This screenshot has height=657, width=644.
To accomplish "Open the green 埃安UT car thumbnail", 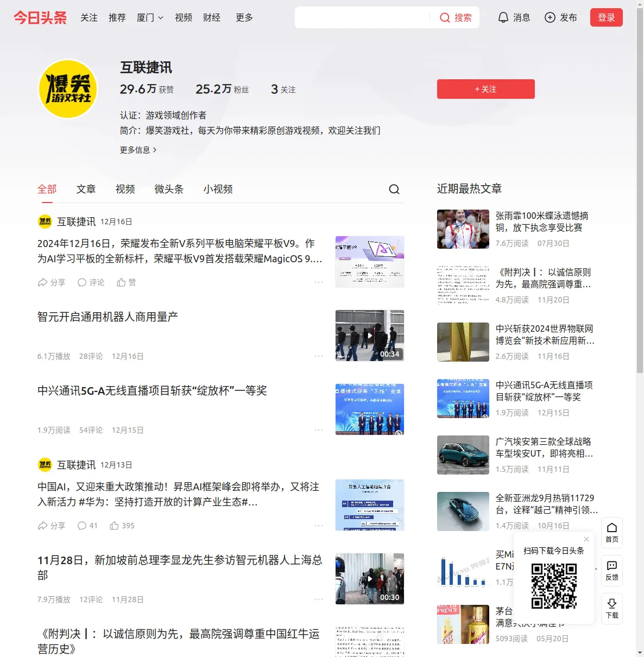I will pos(463,455).
